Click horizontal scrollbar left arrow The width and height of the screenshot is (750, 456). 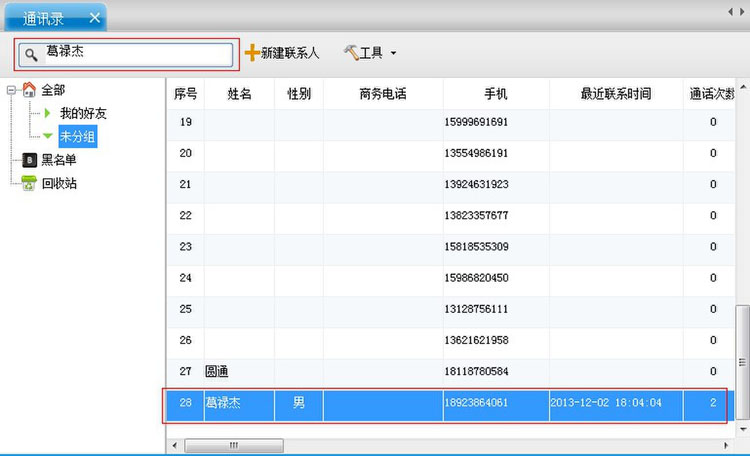[175, 445]
